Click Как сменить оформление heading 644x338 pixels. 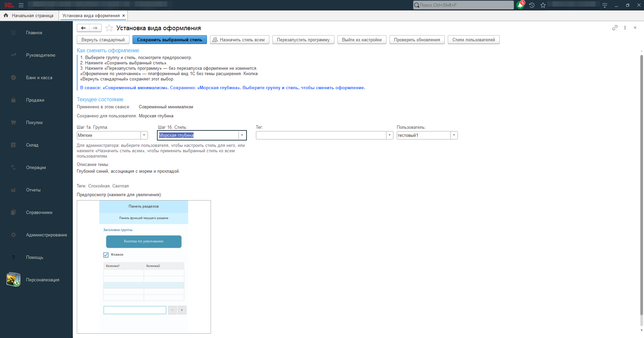(x=108, y=51)
